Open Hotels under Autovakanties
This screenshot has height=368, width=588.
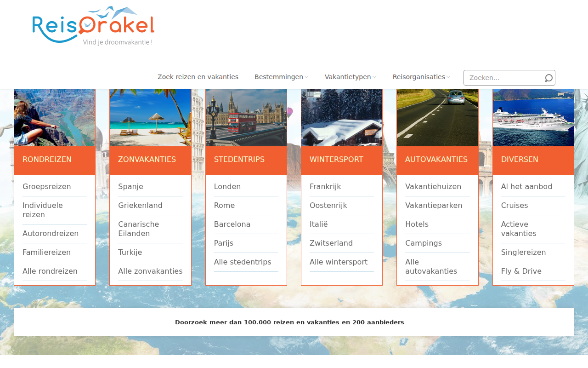click(x=417, y=224)
